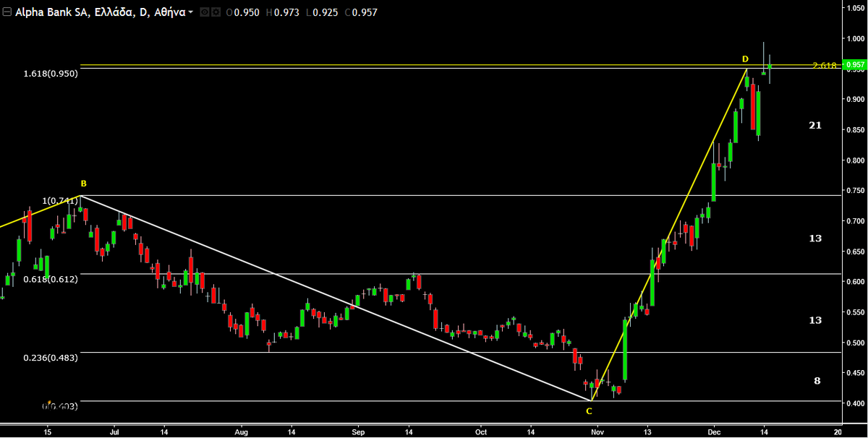Select the yellow C-to-D trend line
This screenshot has width=868, height=438.
[x=669, y=235]
